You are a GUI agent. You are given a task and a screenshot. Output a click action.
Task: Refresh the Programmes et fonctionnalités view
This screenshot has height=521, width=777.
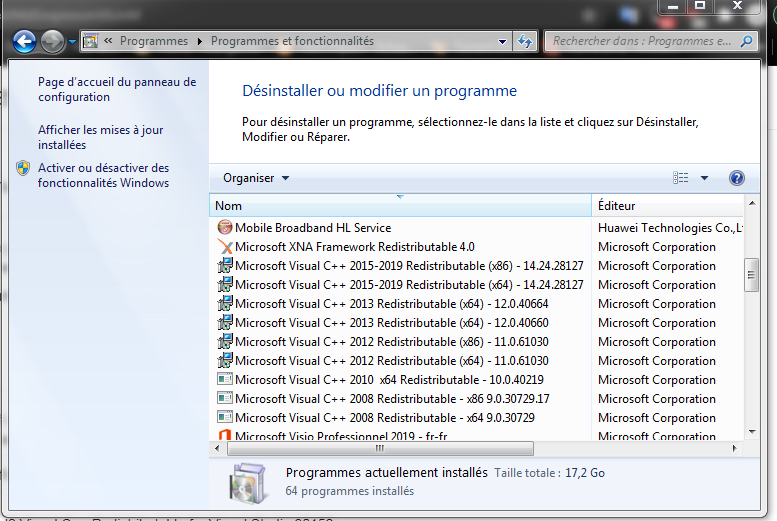click(525, 41)
